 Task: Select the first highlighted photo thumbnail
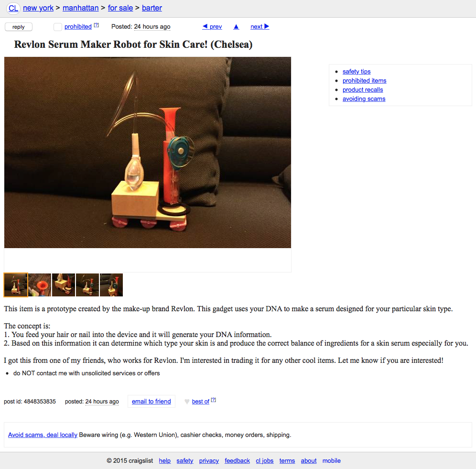coord(16,285)
